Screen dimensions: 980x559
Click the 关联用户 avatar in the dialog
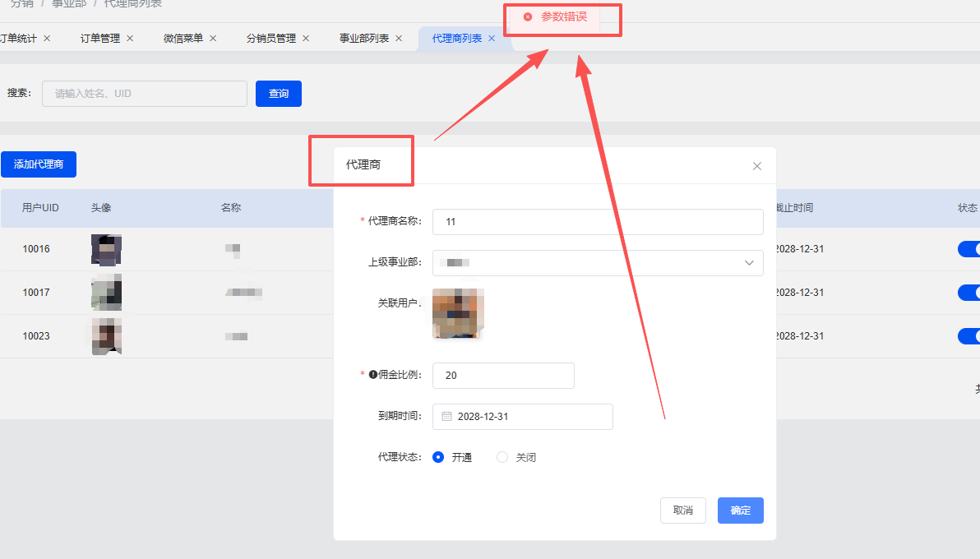point(457,313)
